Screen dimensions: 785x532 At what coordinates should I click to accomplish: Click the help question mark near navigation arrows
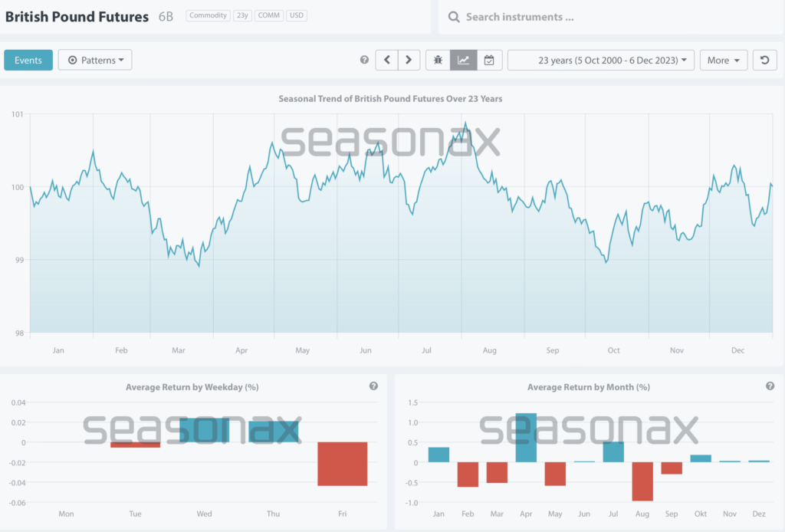(364, 60)
